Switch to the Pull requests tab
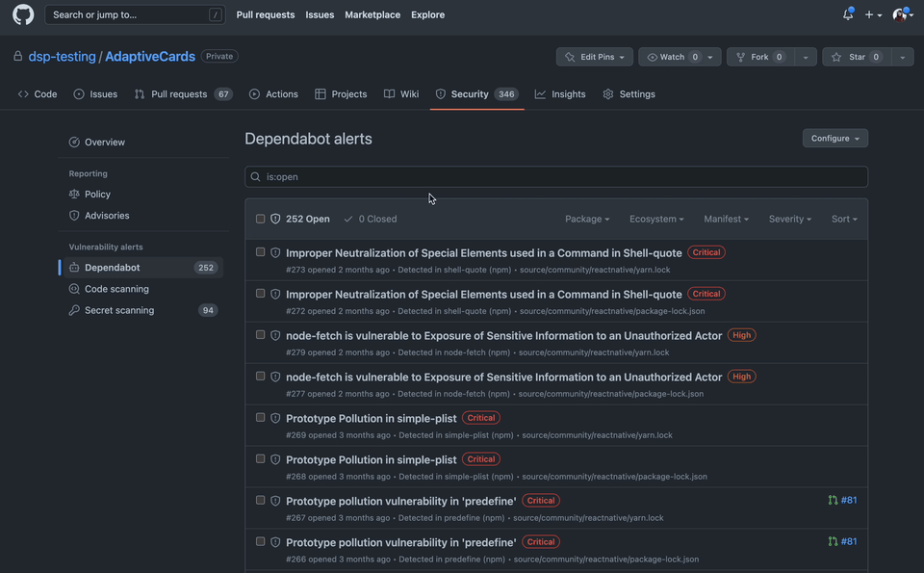 [x=183, y=93]
